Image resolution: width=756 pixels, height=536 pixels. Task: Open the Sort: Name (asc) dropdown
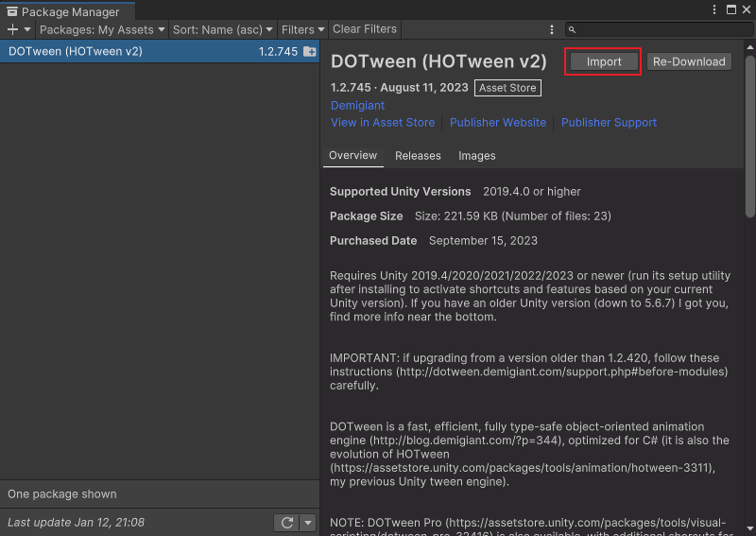tap(223, 29)
